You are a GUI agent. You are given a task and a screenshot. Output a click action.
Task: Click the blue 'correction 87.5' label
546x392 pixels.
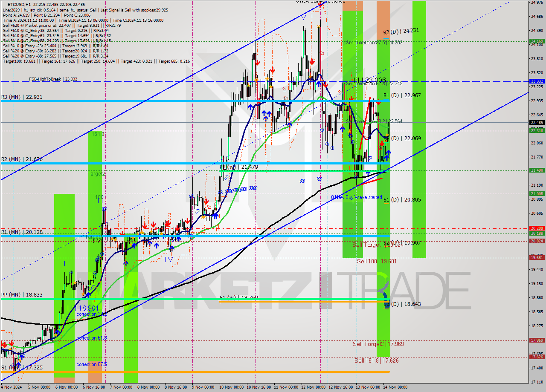click(92, 364)
